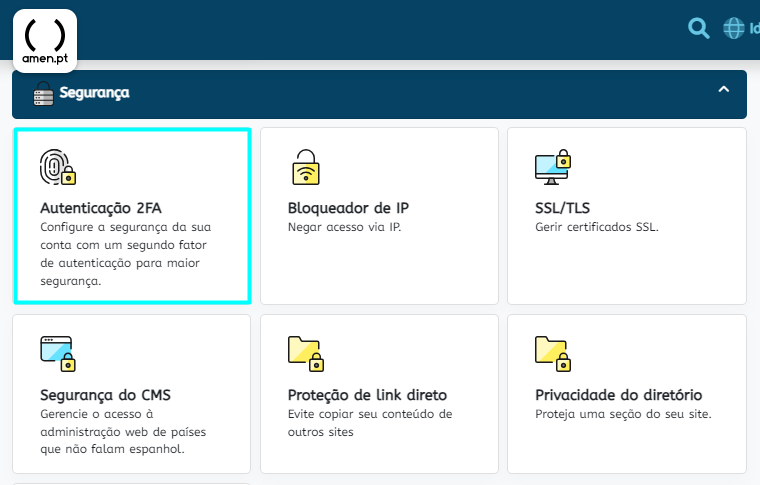Click the monitor-lock icon for SSL/TLS
Screen dimensions: 760x485
click(x=552, y=167)
